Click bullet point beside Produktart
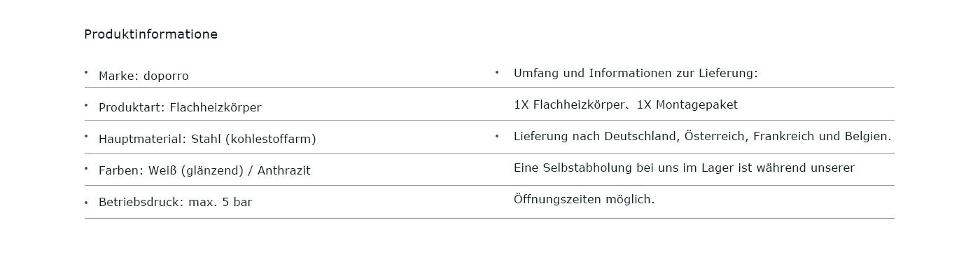Viewport: 980px width, 272px height. [86, 105]
